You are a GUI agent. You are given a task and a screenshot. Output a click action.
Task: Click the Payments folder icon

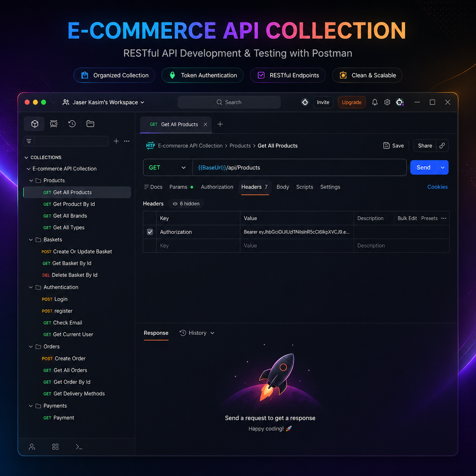(38, 406)
